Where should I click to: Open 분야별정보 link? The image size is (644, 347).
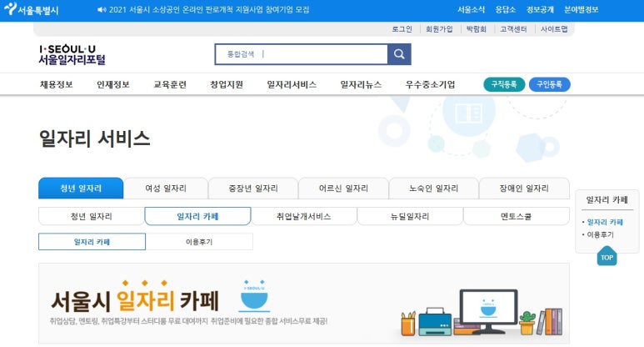pyautogui.click(x=581, y=9)
